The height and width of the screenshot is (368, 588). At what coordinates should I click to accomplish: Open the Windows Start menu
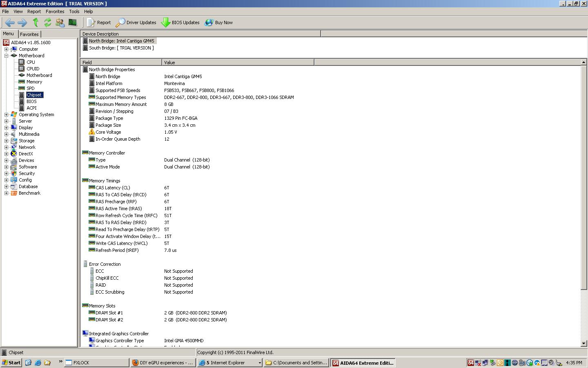click(x=11, y=363)
